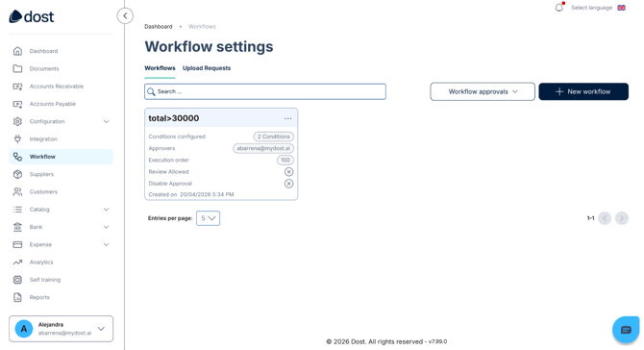The width and height of the screenshot is (644, 350).
Task: Click the abarrena@mydost.ai approver badge
Action: [x=263, y=148]
